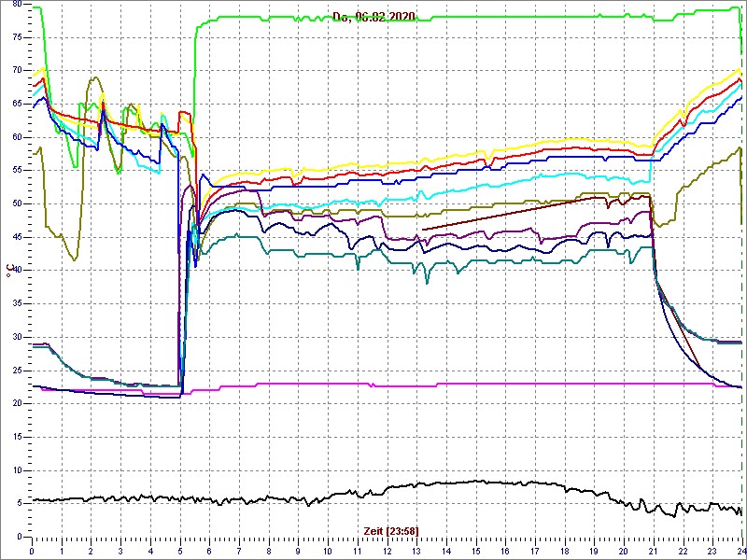Select hour 5 on the time axis
Viewport: 747px width, 560px height.
(180, 551)
